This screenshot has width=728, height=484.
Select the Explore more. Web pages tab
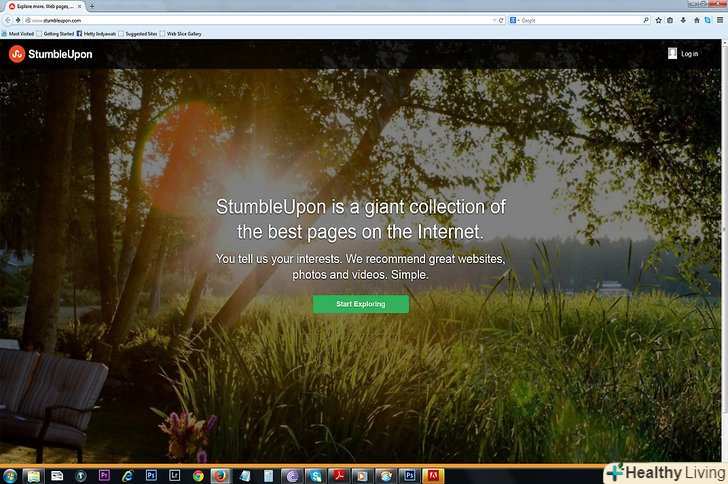[x=46, y=7]
